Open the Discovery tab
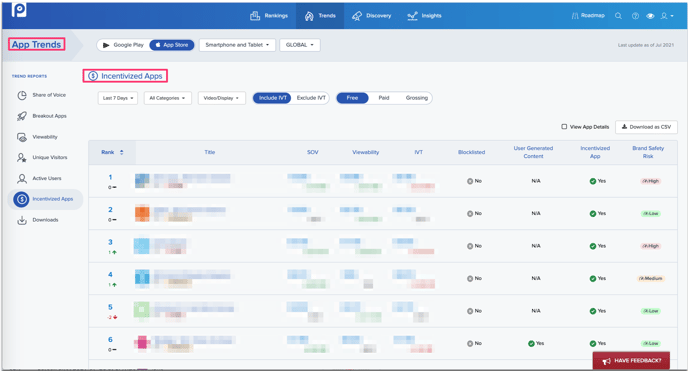Image resolution: width=688 pixels, height=371 pixels. 371,16
